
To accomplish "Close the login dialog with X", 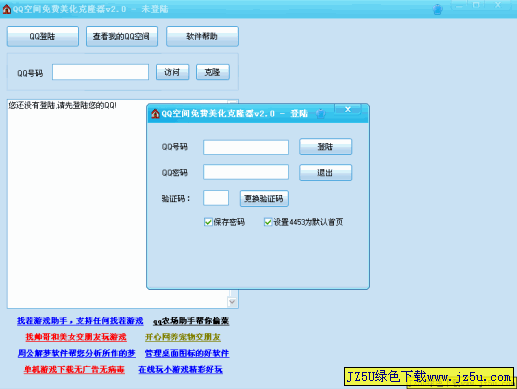I will (348, 109).
